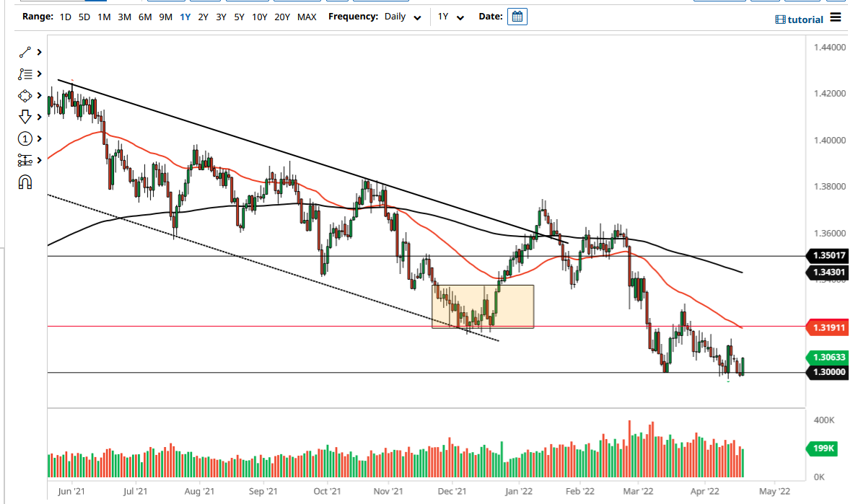Open the tutorial link
853x504 pixels.
(x=799, y=19)
